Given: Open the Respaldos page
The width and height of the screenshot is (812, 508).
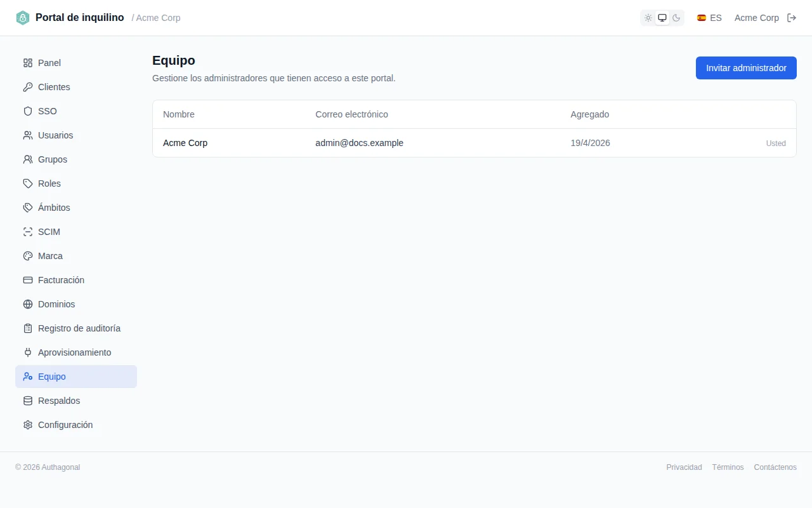Looking at the screenshot, I should [76, 401].
